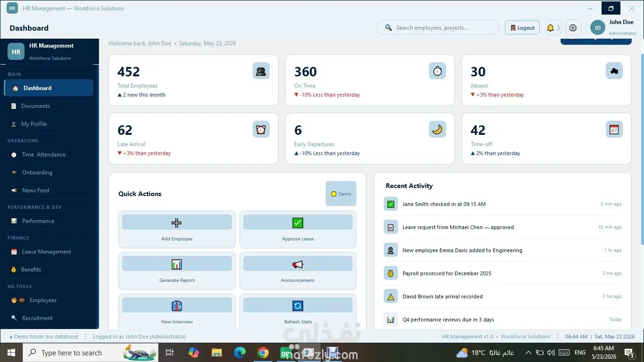Navigate to Time Attendance
This screenshot has width=644, height=362.
point(49,155)
